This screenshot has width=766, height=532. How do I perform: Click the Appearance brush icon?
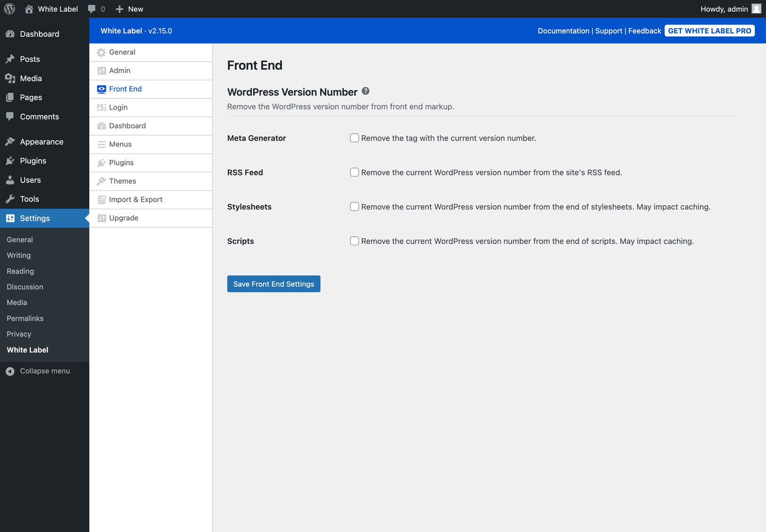(x=10, y=142)
